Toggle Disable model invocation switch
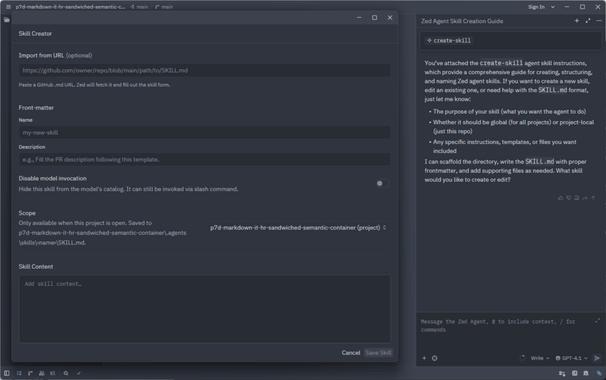This screenshot has height=380, width=606. tap(383, 183)
